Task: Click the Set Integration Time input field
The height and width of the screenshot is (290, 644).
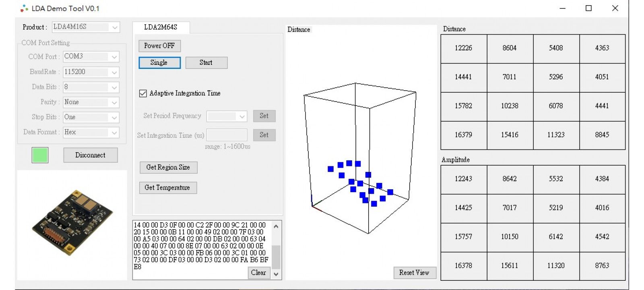Action: [227, 135]
